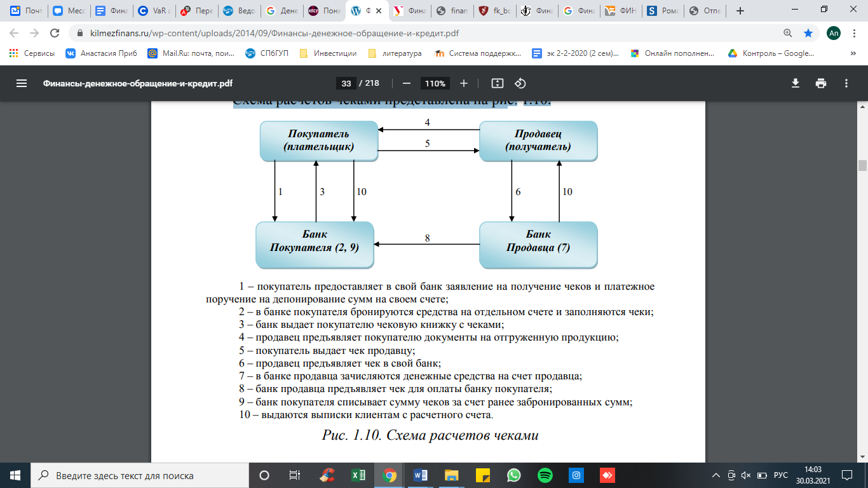Click line '6 – продавец предъявляет чек в свой банк'
Image resolution: width=868 pixels, height=488 pixels.
(339, 363)
